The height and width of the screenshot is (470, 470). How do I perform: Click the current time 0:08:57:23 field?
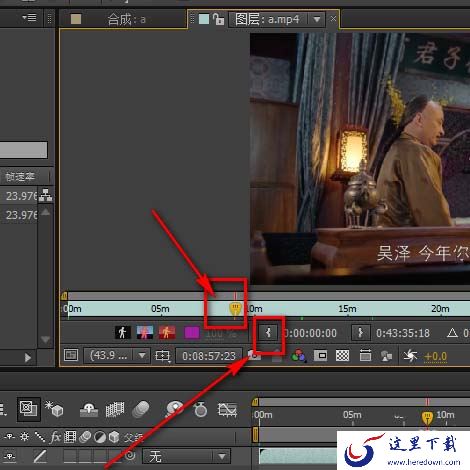[x=209, y=356]
